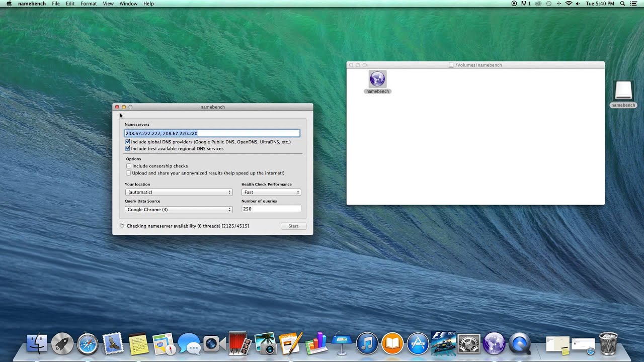Click the Number of queries field
Image resolution: width=644 pixels, height=362 pixels.
pos(271,209)
